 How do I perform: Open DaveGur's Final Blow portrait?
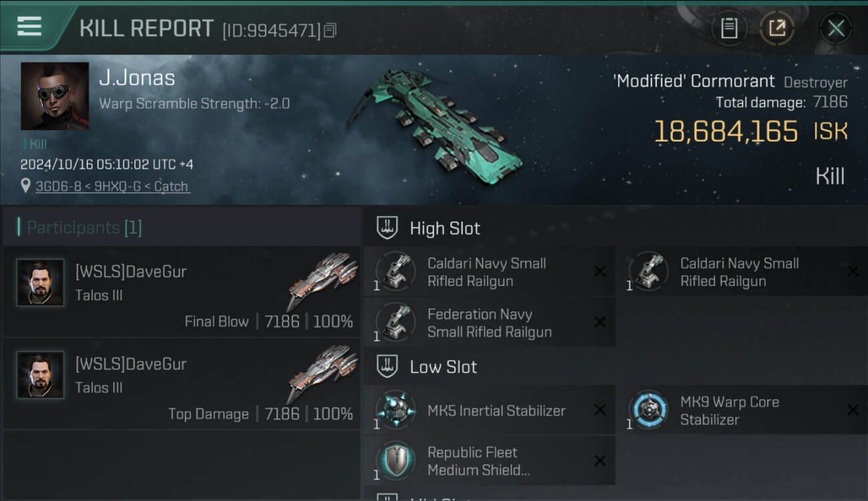(41, 283)
